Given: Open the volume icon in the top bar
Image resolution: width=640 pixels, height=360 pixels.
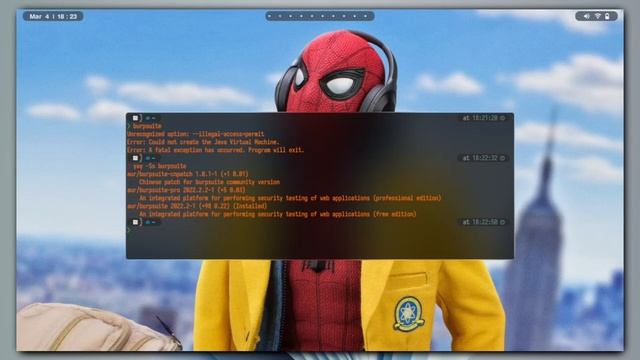Looking at the screenshot, I should 587,16.
